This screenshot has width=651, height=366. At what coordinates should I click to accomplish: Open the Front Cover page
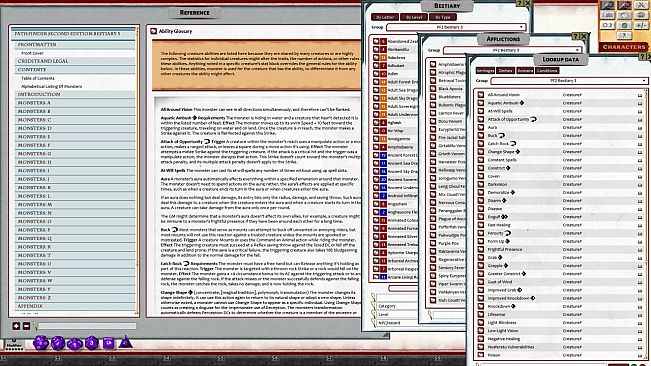[32, 53]
